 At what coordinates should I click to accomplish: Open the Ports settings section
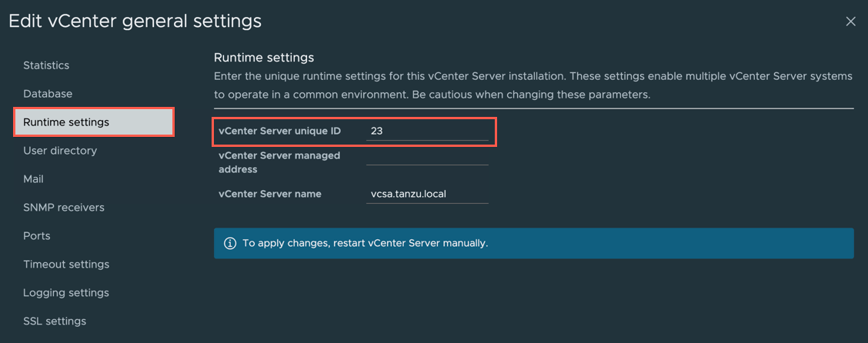(37, 236)
